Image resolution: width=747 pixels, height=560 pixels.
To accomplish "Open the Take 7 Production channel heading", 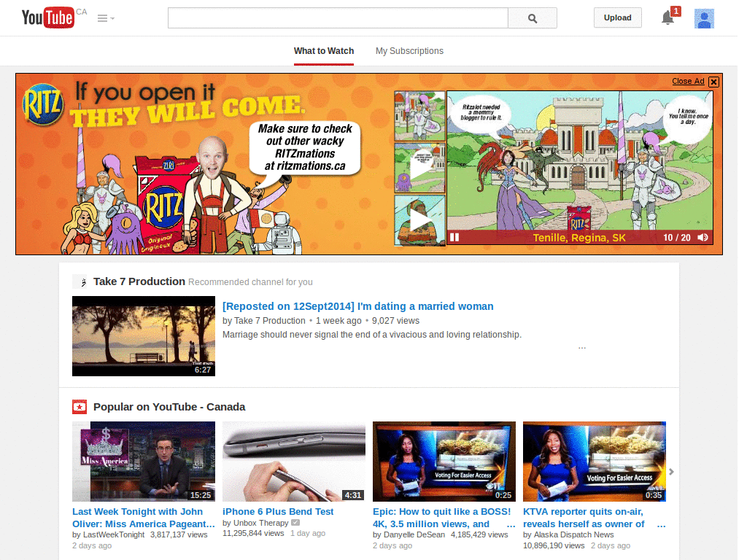I will [139, 281].
